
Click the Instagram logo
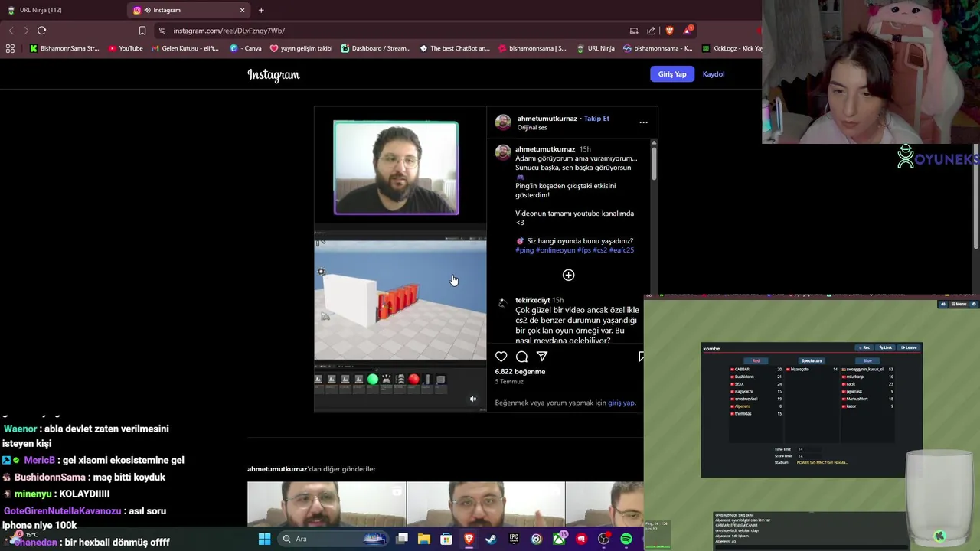pyautogui.click(x=273, y=75)
